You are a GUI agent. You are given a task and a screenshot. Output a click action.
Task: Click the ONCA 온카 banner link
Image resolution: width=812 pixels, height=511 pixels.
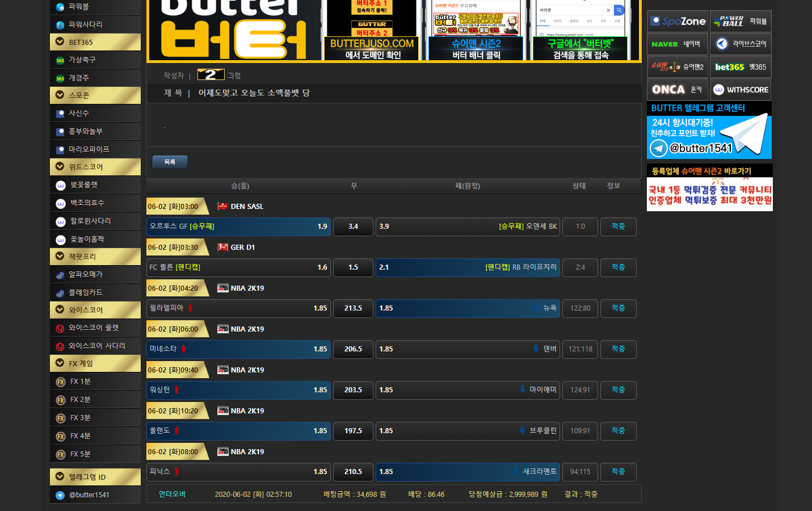click(x=678, y=90)
